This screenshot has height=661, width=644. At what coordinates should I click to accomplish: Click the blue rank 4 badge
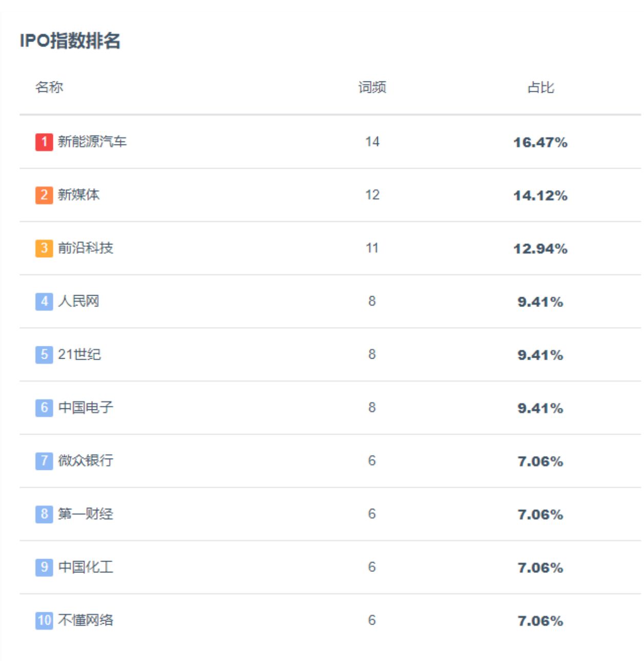pos(44,301)
